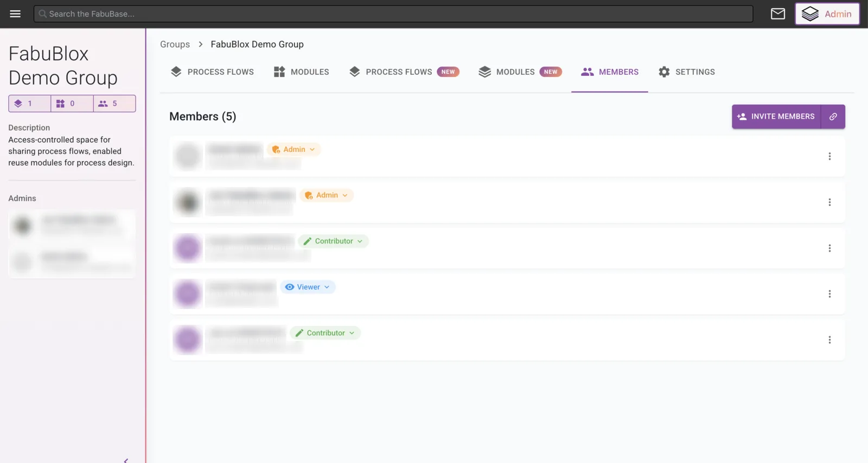This screenshot has width=868, height=463.
Task: Open role dropdown of second Admin member
Action: click(327, 195)
